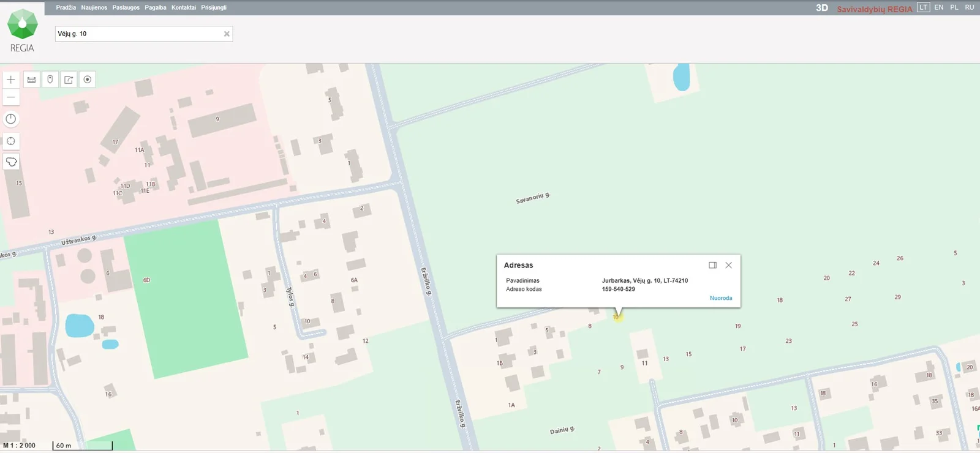Maximize the Adresas popup panel
The width and height of the screenshot is (980, 453).
[x=712, y=265]
